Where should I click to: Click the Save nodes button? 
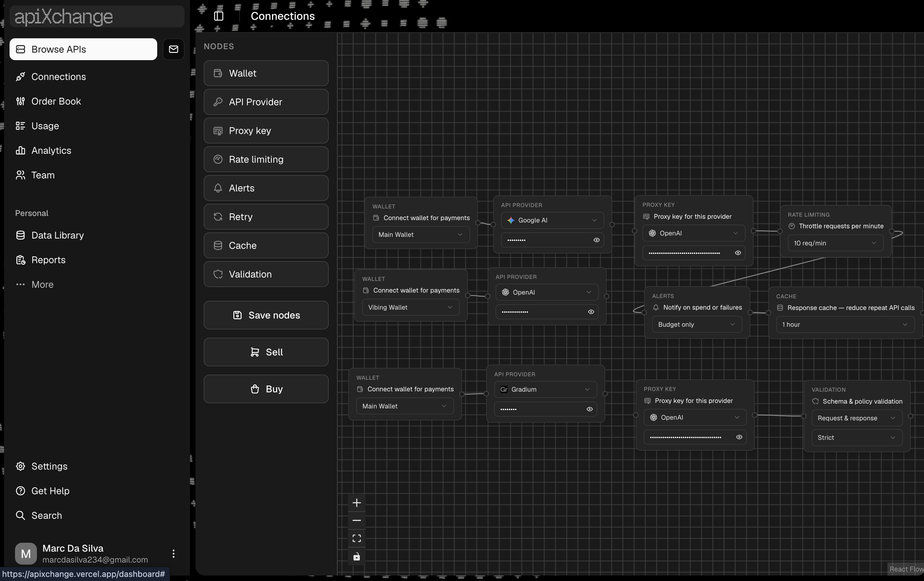point(266,315)
